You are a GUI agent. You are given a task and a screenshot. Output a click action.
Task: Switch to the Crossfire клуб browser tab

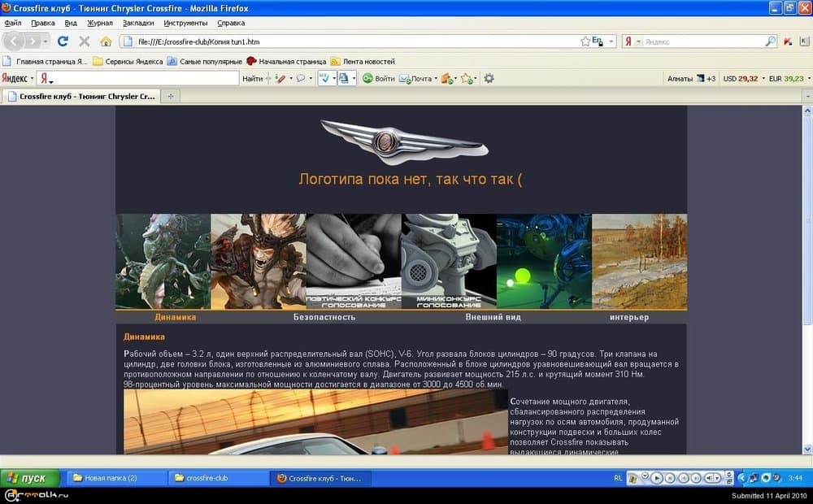point(85,96)
